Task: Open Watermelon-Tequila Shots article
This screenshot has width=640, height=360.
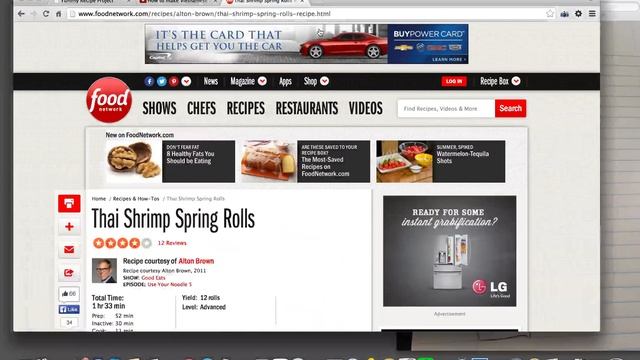Action: 441,162
